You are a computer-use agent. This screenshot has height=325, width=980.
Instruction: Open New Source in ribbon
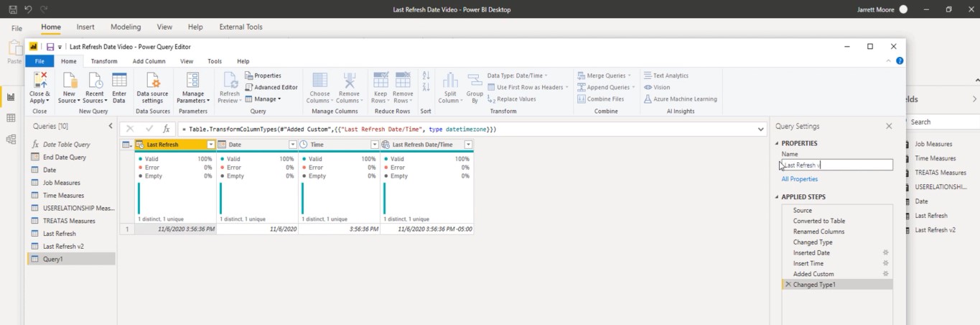coord(69,88)
